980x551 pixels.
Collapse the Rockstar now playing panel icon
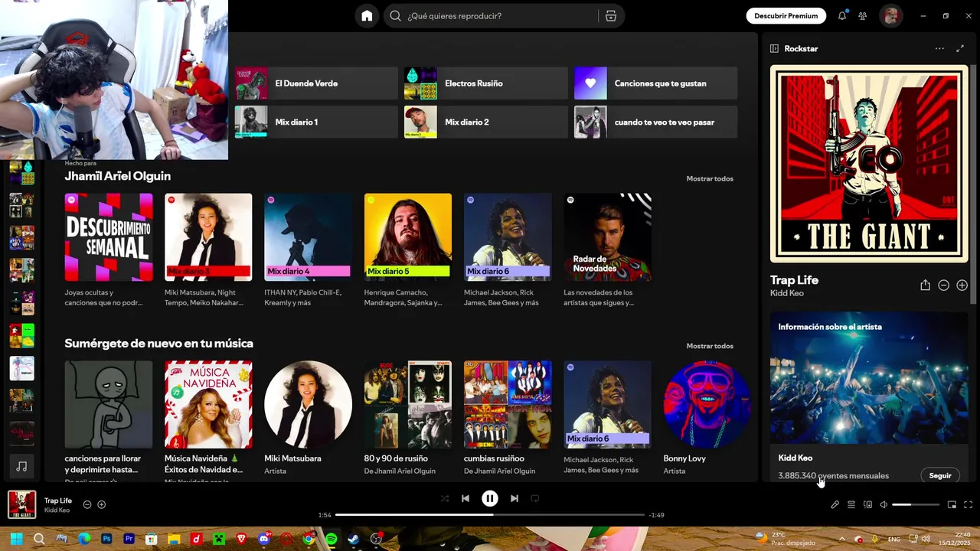[x=774, y=48]
